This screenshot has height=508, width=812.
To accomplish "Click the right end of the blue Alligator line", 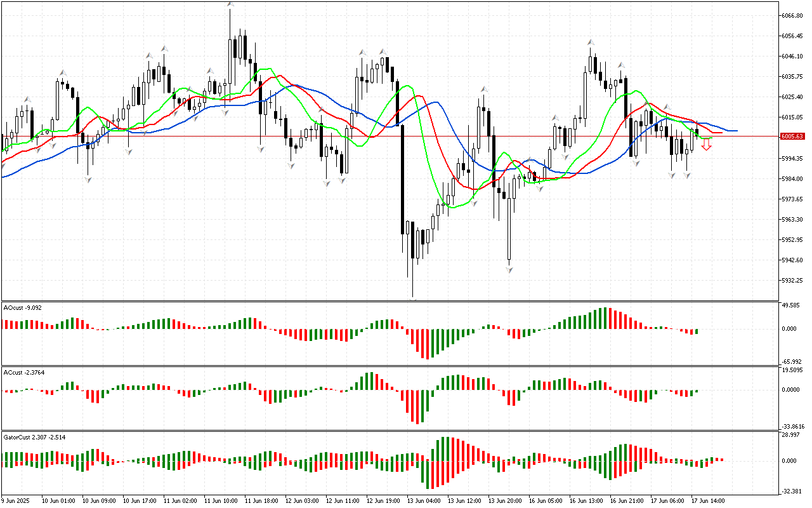I will click(x=736, y=131).
